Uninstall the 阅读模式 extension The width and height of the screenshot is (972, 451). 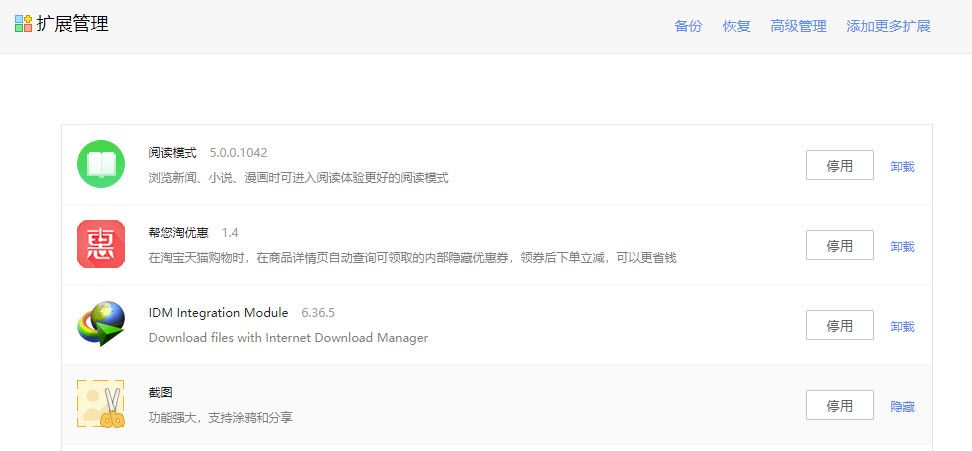pyautogui.click(x=902, y=167)
